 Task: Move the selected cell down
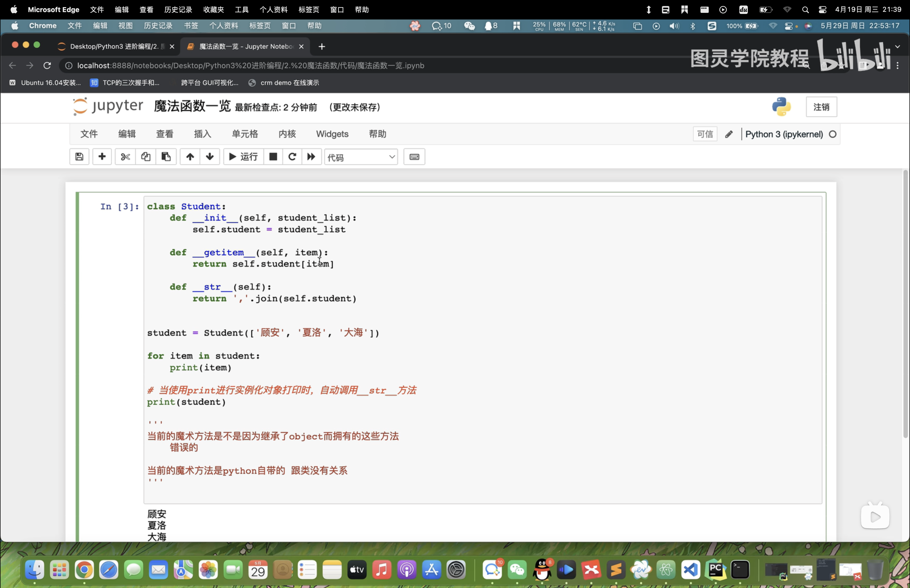210,157
